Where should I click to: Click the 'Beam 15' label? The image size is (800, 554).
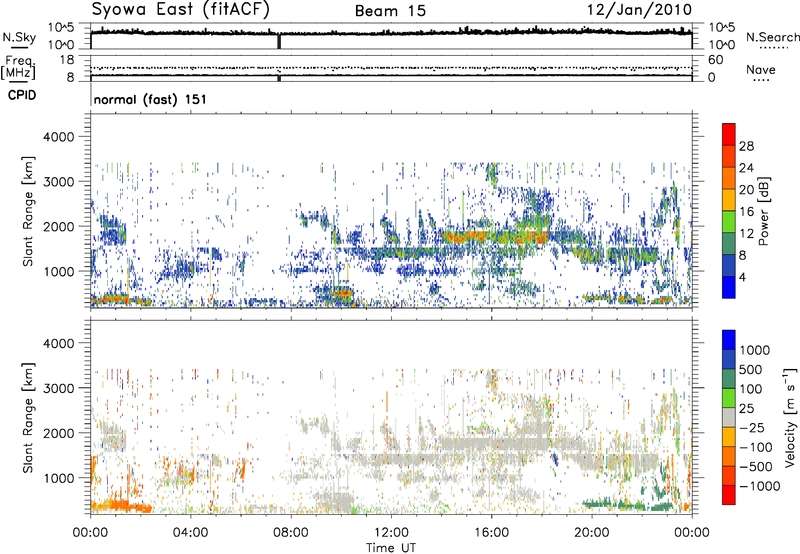(390, 11)
